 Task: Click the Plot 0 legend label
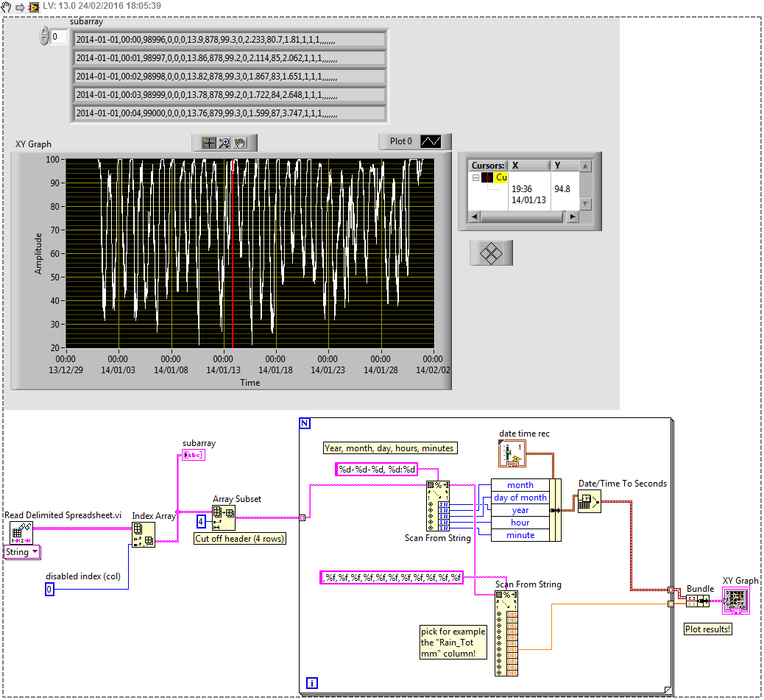[x=400, y=141]
